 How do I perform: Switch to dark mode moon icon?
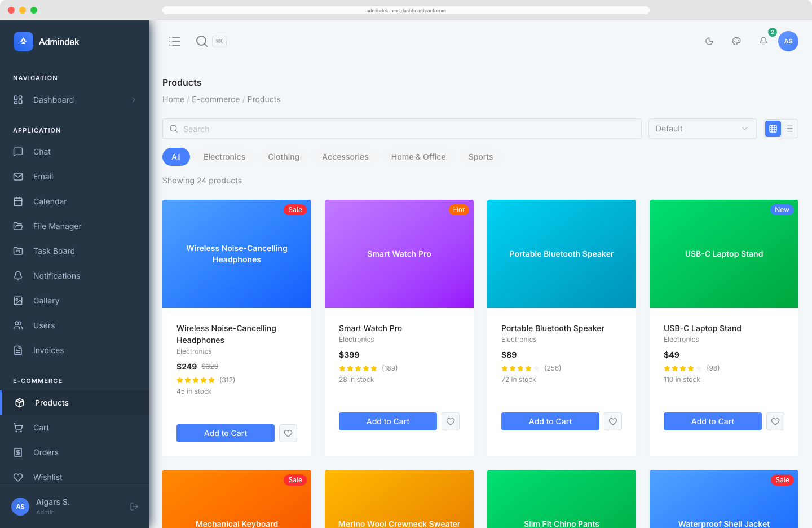pyautogui.click(x=709, y=41)
